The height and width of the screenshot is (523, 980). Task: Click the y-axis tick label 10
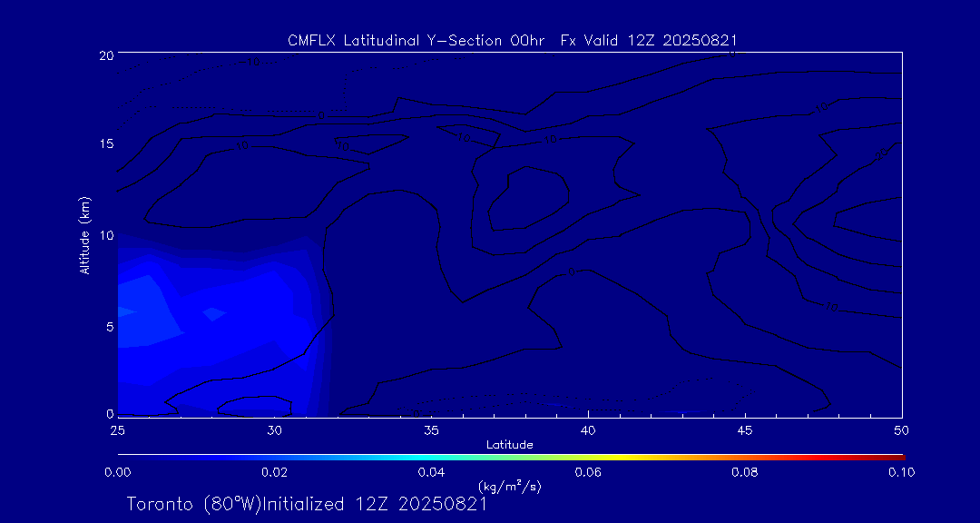pos(105,235)
